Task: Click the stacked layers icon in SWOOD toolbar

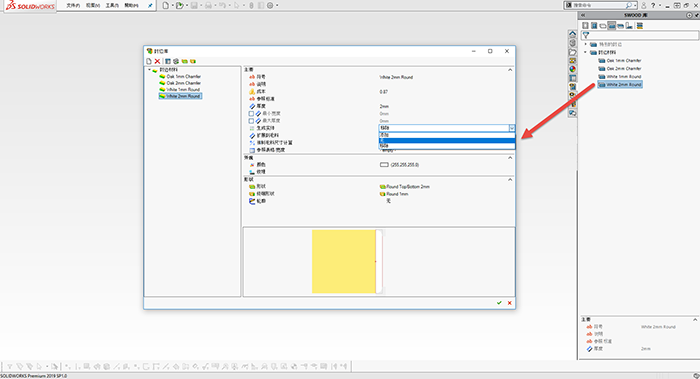Action: tap(640, 26)
